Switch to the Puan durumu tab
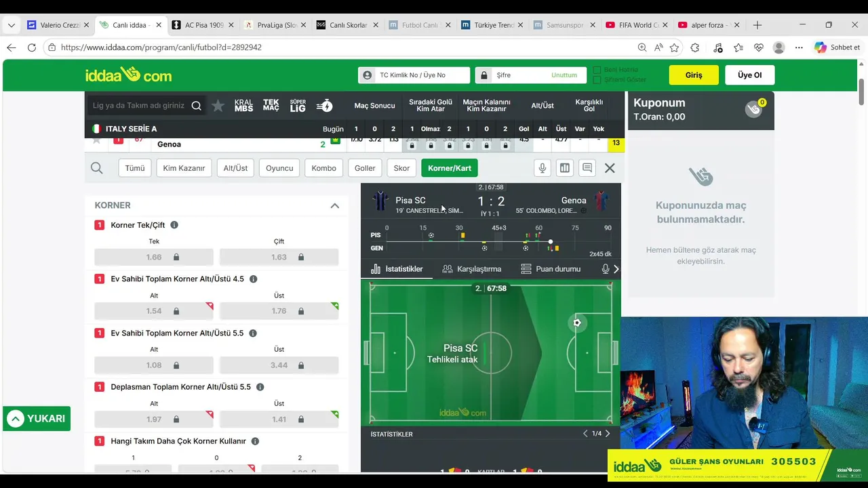Image resolution: width=868 pixels, height=488 pixels. pos(551,269)
